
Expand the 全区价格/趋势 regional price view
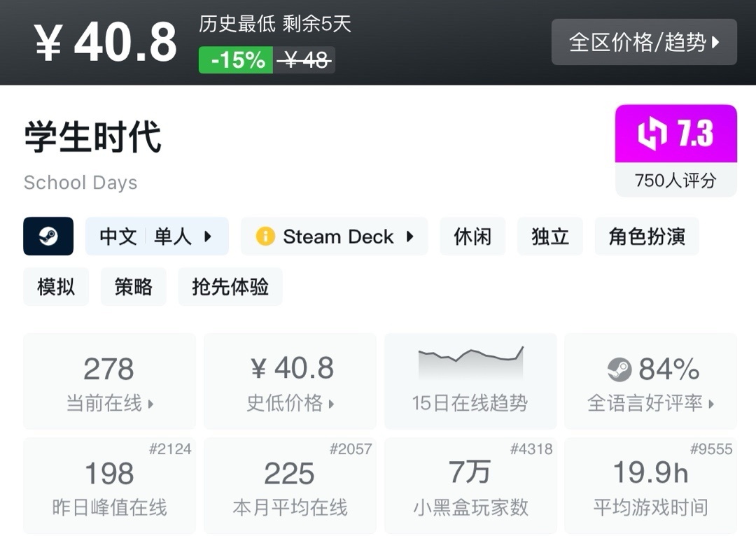[x=644, y=42]
